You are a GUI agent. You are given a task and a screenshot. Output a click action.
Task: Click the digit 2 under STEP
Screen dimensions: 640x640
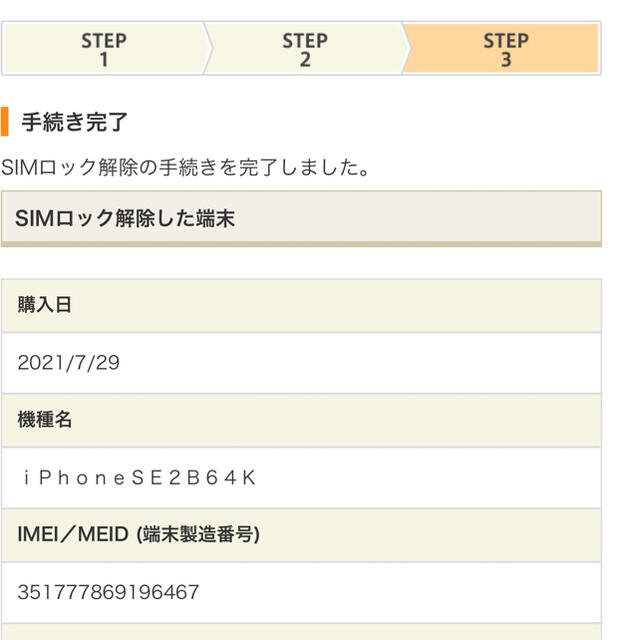click(x=305, y=60)
